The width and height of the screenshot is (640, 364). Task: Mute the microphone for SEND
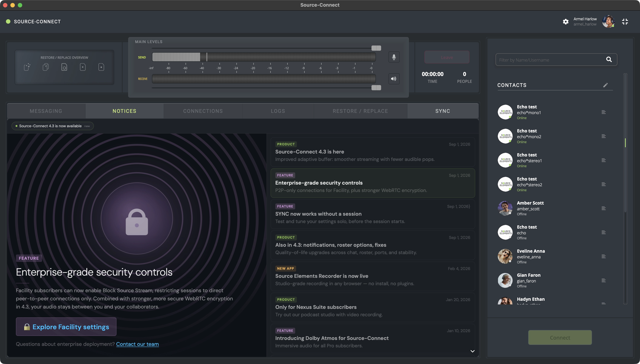394,57
